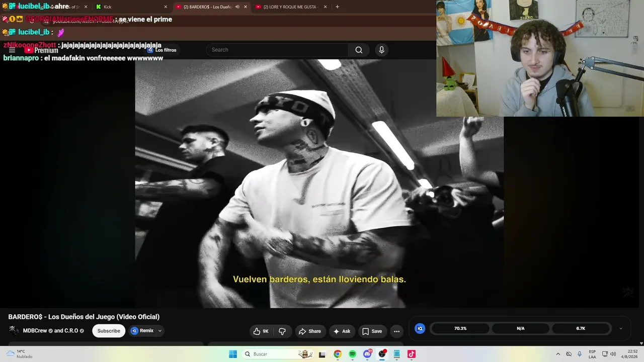This screenshot has width=644, height=362.
Task: Open Discord from the taskbar
Action: click(x=367, y=354)
